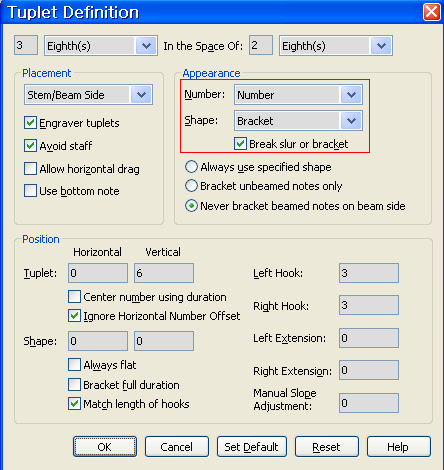Click Set Default button
Screen dimensions: 444x470
252,447
